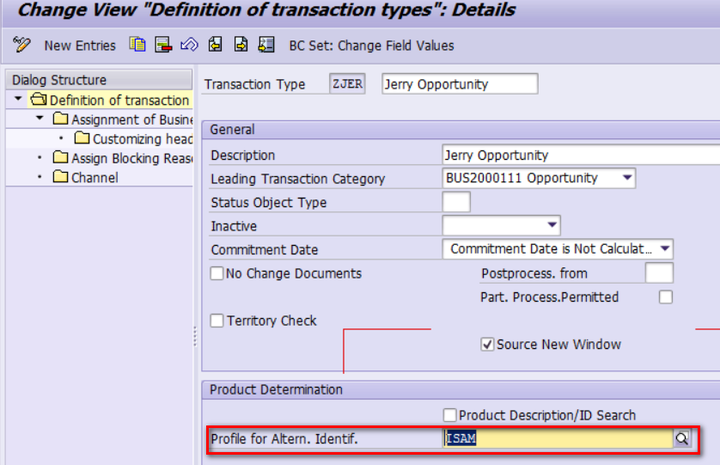Open the Commitment Date dropdown
This screenshot has width=720, height=465.
click(x=665, y=249)
